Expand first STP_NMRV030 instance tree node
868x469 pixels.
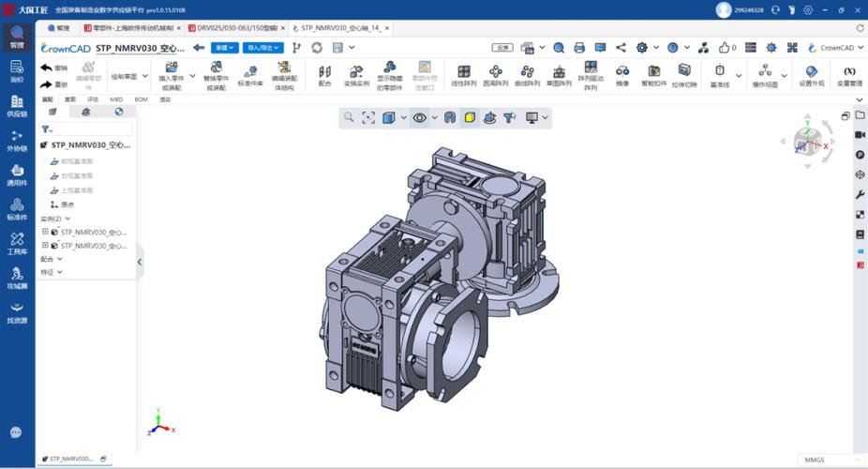pyautogui.click(x=45, y=232)
